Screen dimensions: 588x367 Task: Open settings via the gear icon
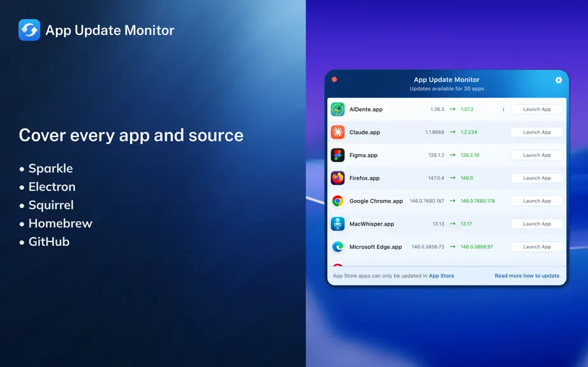[559, 80]
